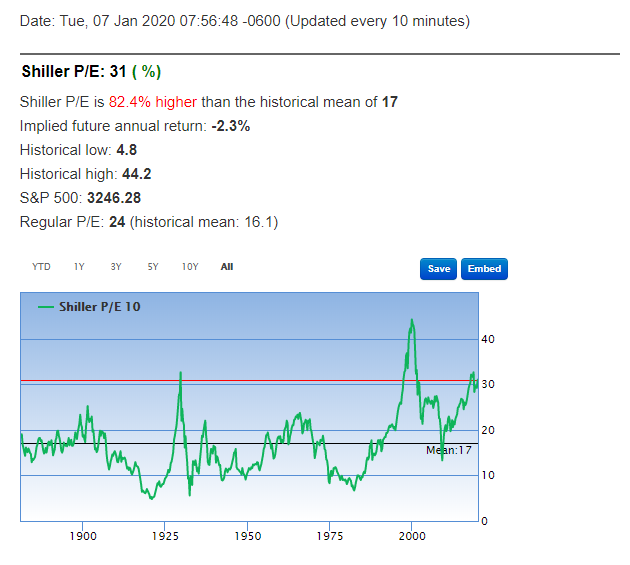Viewport: 630px width, 565px height.
Task: Click the date line 'Tue, 07 Jan 2020'
Action: [117, 21]
